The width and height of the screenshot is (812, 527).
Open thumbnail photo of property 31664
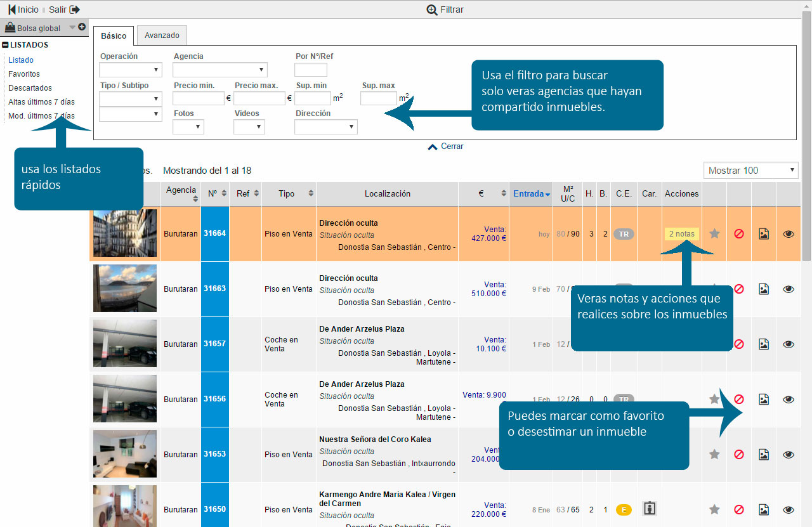coord(125,233)
